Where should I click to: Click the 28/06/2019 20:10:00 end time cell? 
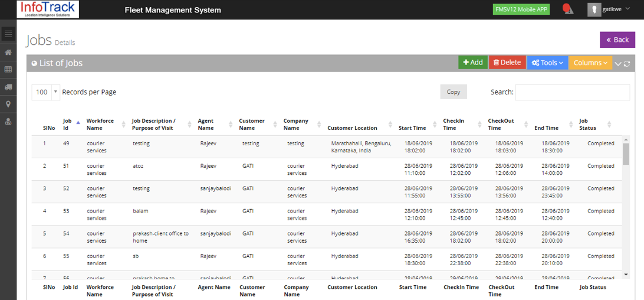[x=556, y=260]
